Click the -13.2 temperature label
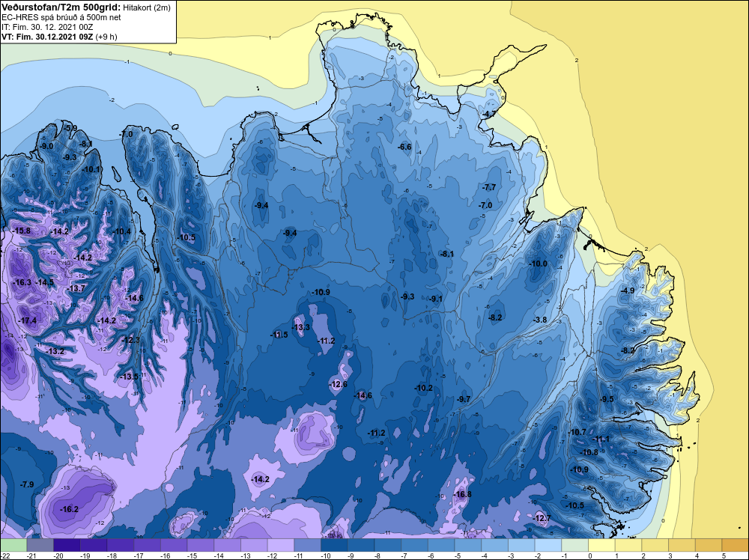The image size is (749, 560). pyautogui.click(x=55, y=351)
